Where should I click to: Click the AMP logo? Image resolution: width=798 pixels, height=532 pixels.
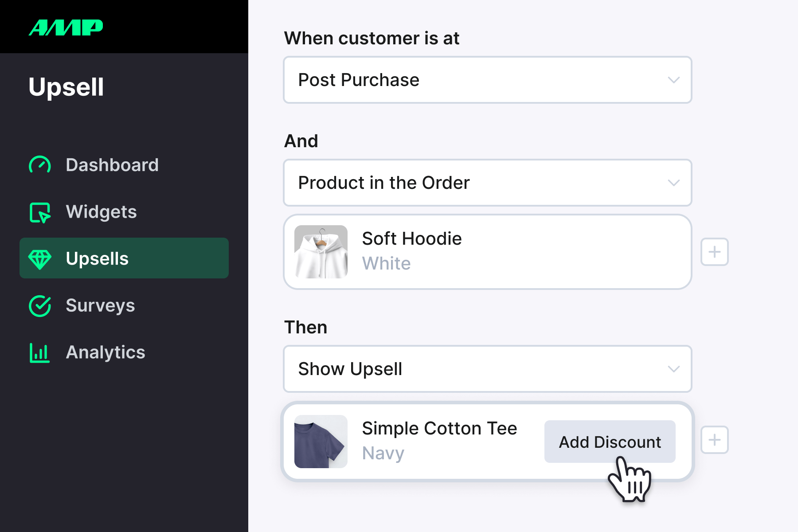[66, 27]
